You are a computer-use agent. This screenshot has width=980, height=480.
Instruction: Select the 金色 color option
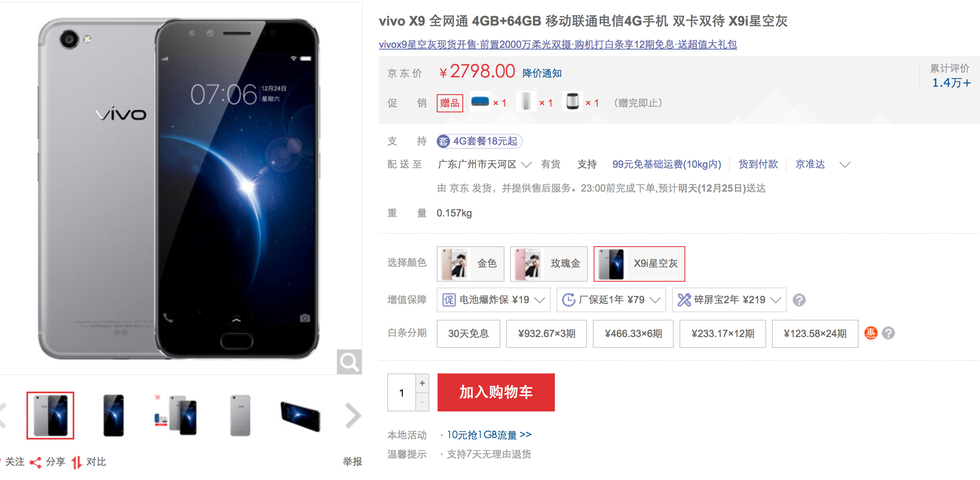coord(471,264)
